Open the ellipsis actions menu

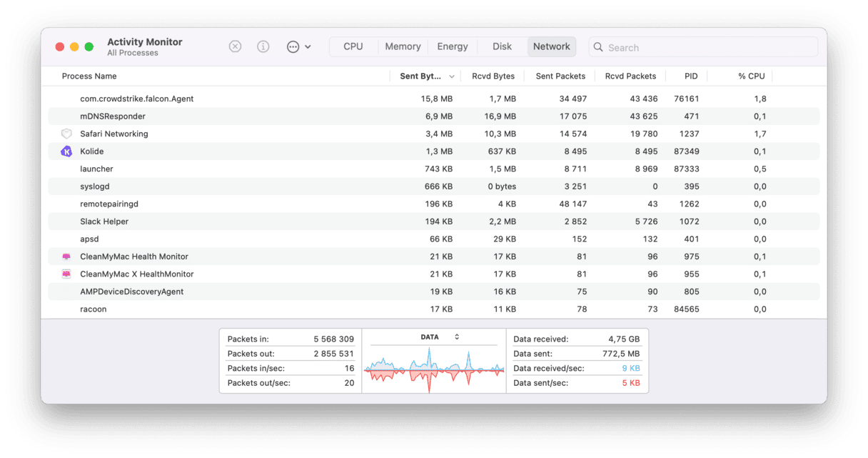298,46
